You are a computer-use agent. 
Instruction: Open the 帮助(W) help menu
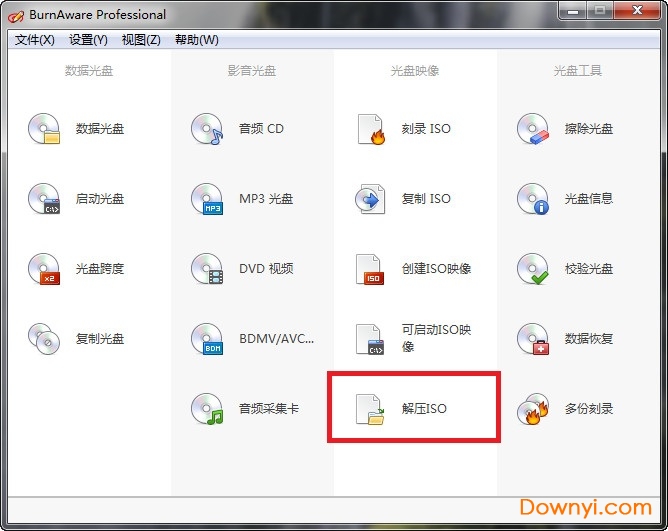tap(196, 40)
